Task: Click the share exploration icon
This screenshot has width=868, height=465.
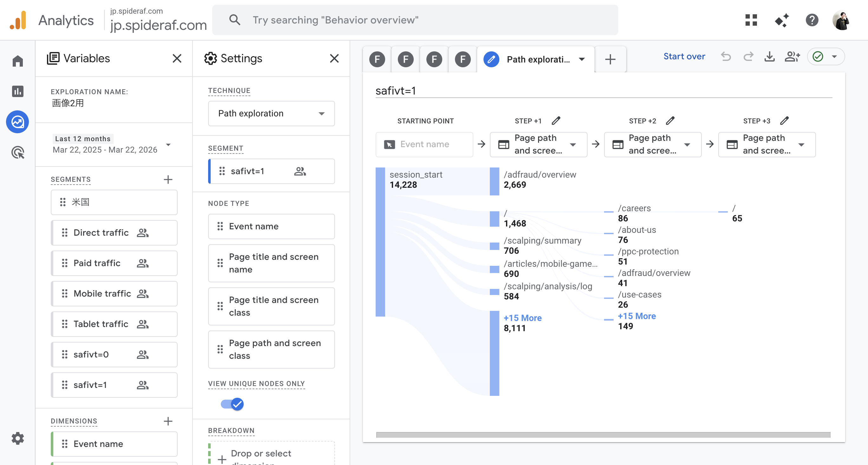Action: tap(792, 56)
